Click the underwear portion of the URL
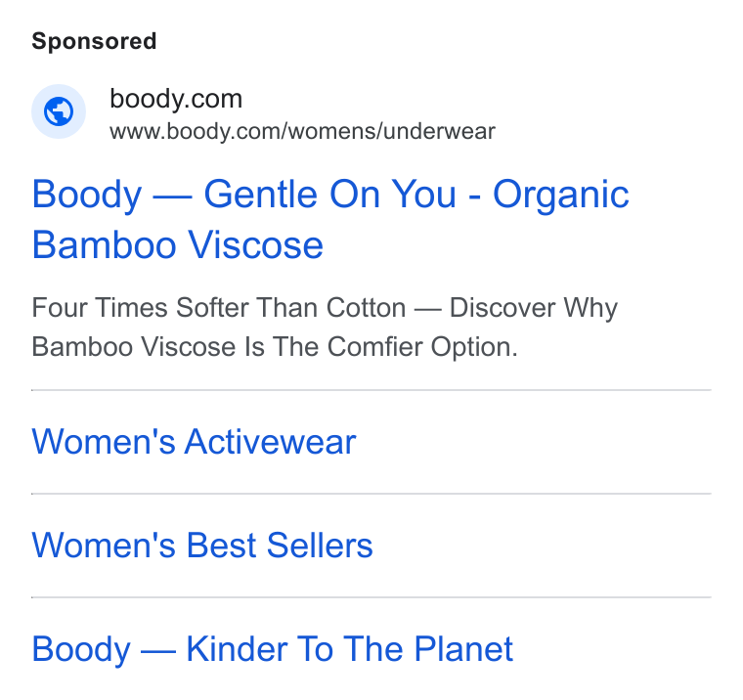Image resolution: width=743 pixels, height=700 pixels. point(439,131)
